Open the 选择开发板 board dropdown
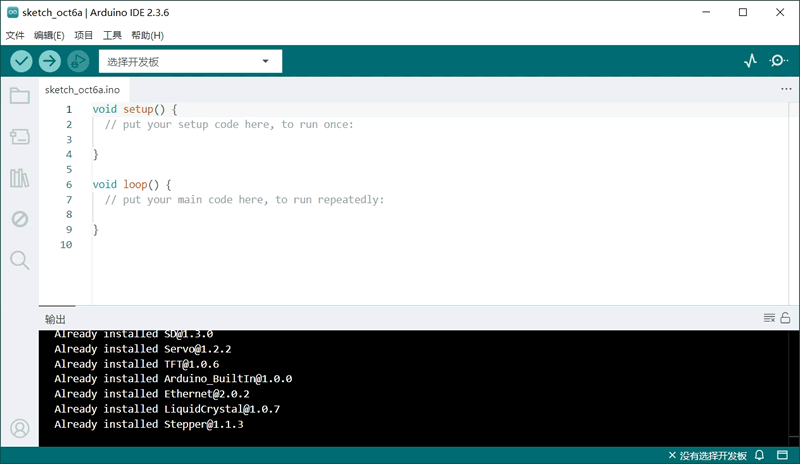800x464 pixels. [190, 61]
